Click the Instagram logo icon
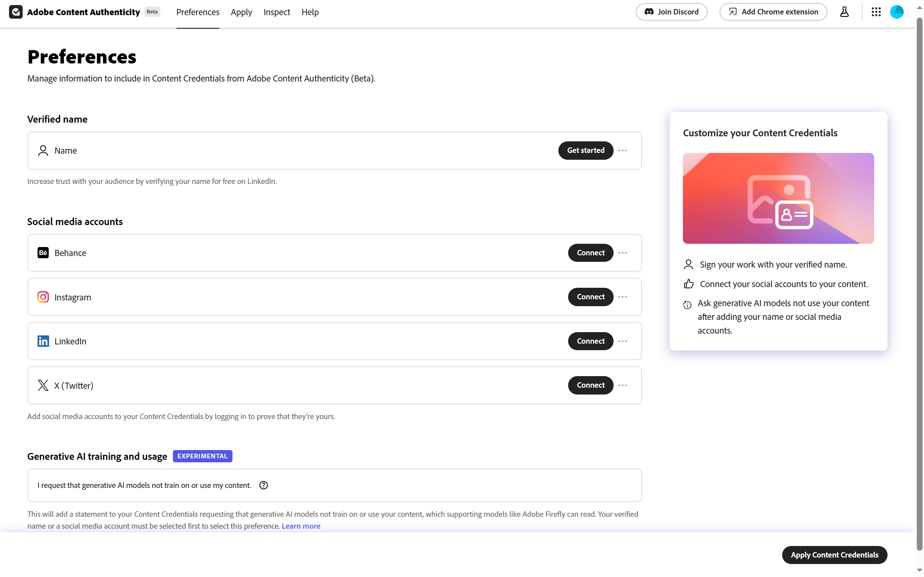This screenshot has height=577, width=924. [x=43, y=297]
